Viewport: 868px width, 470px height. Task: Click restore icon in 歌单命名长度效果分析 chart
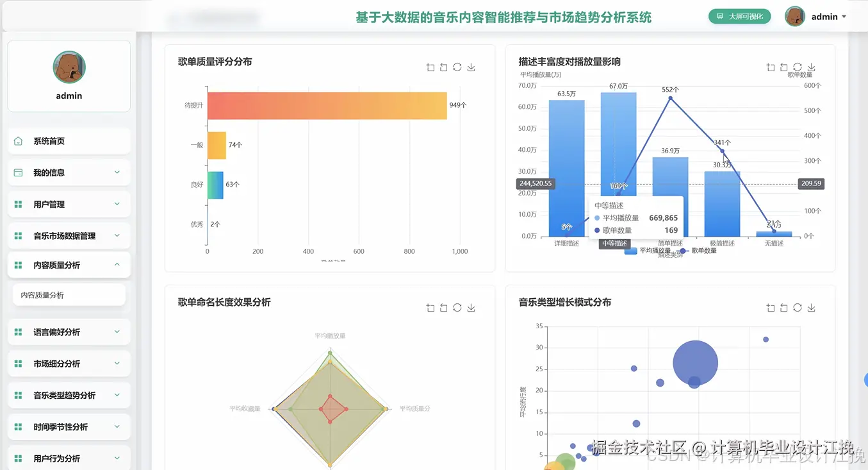tap(457, 307)
